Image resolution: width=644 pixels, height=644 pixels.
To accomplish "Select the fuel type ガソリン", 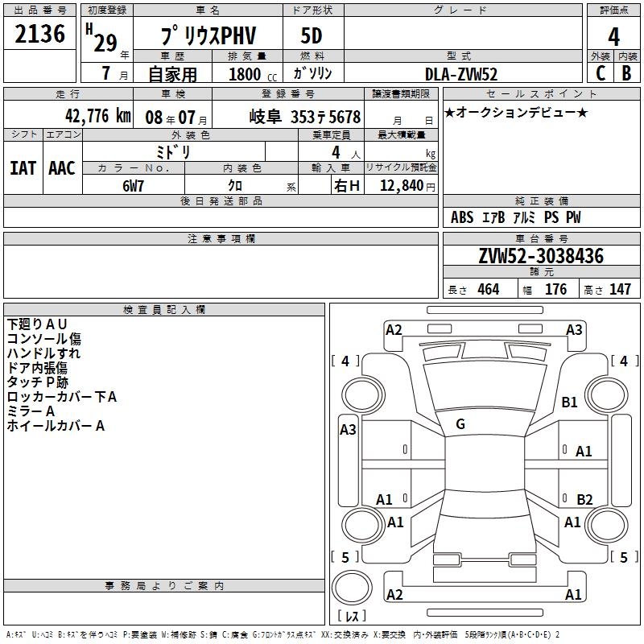I will pyautogui.click(x=312, y=73).
